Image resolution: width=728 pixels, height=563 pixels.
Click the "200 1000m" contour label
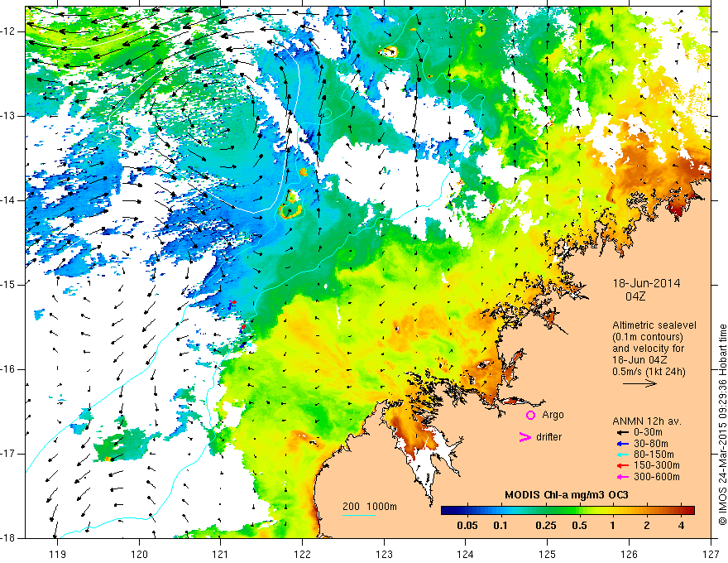370,507
